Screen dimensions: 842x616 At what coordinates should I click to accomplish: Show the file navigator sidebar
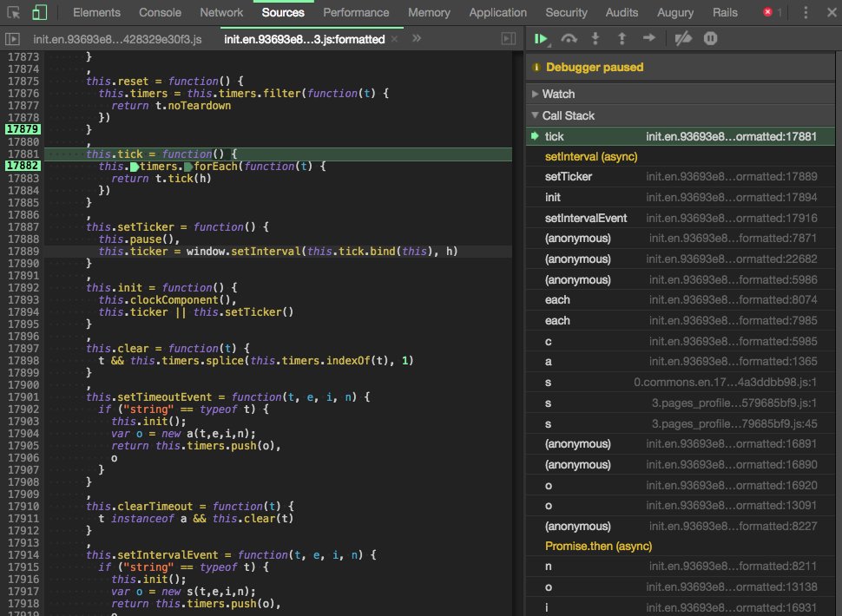(x=12, y=39)
